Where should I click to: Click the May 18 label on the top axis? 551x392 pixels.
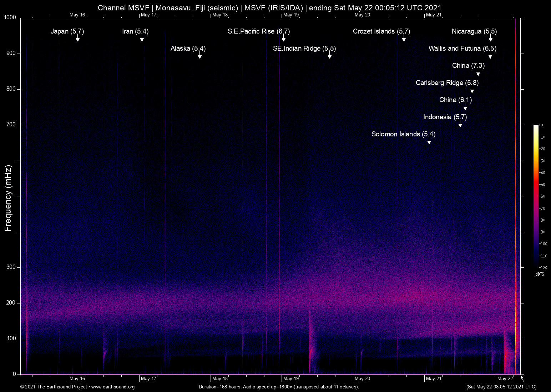pyautogui.click(x=220, y=15)
